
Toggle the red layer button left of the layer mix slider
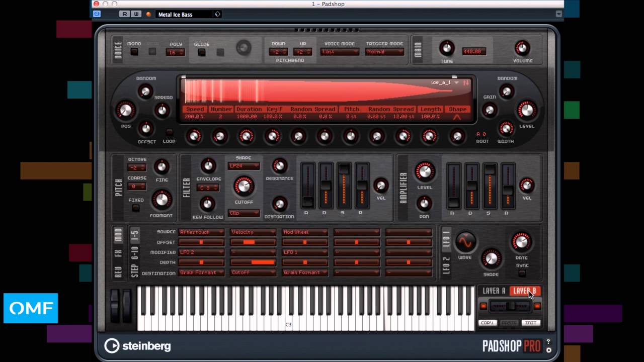tap(484, 306)
